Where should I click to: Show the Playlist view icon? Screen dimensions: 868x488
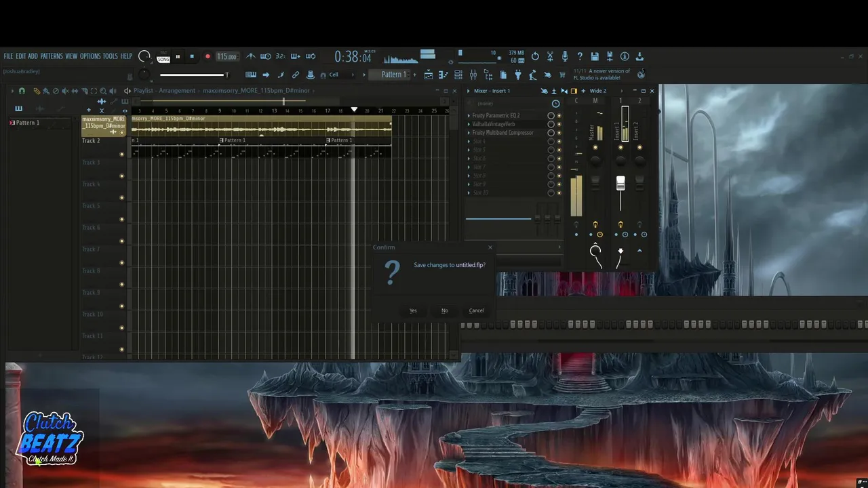click(429, 75)
